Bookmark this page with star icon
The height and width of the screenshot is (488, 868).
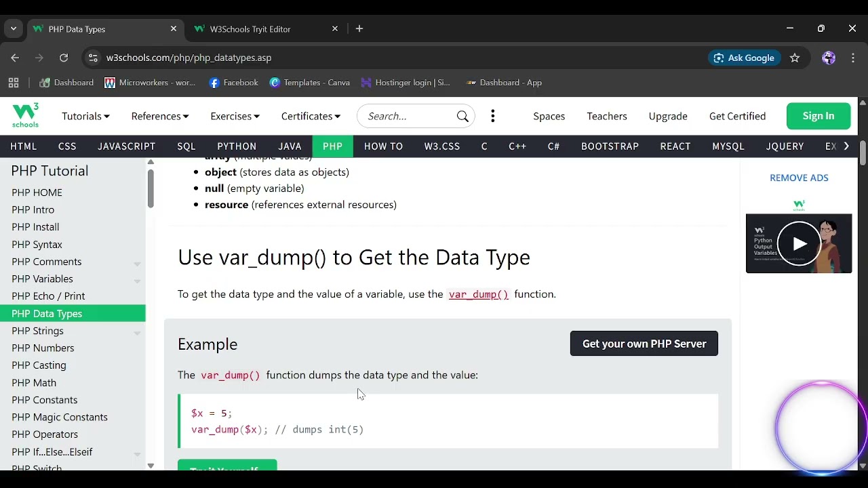point(795,58)
